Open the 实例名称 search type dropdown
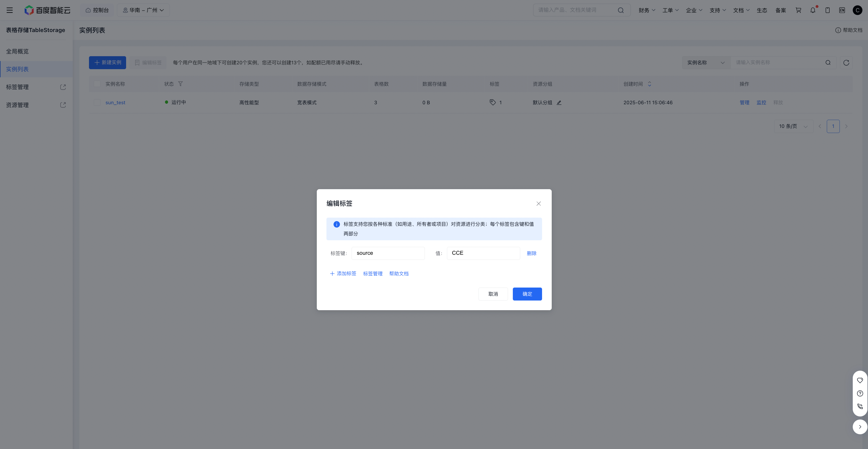This screenshot has width=868, height=449. pos(706,63)
